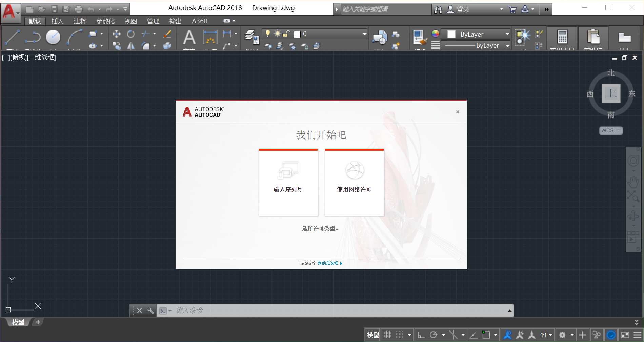Screen dimensions: 644x342
Task: Expand the 登录 sign-in dropdown
Action: click(x=502, y=9)
